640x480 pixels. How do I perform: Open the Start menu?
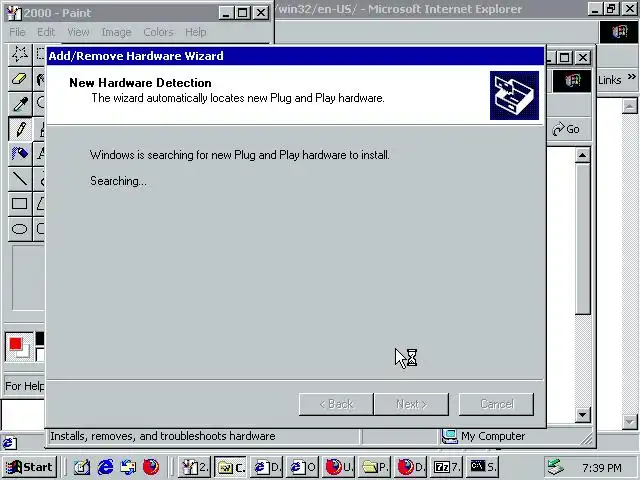29,467
